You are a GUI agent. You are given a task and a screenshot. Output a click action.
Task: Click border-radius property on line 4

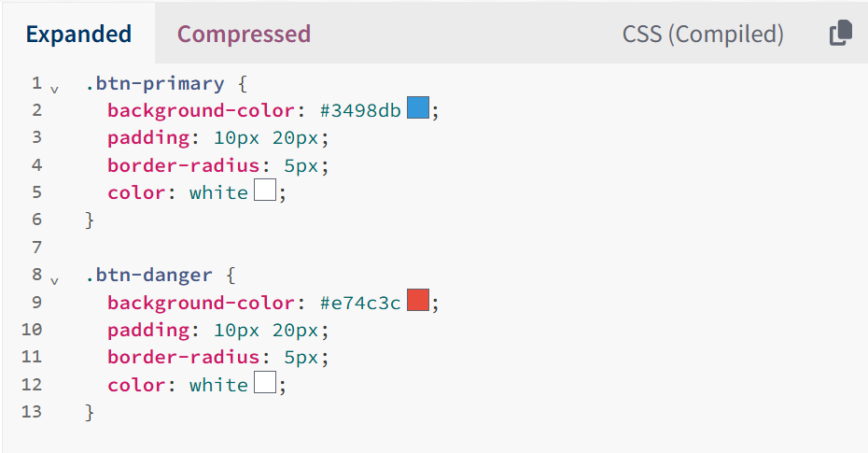184,165
